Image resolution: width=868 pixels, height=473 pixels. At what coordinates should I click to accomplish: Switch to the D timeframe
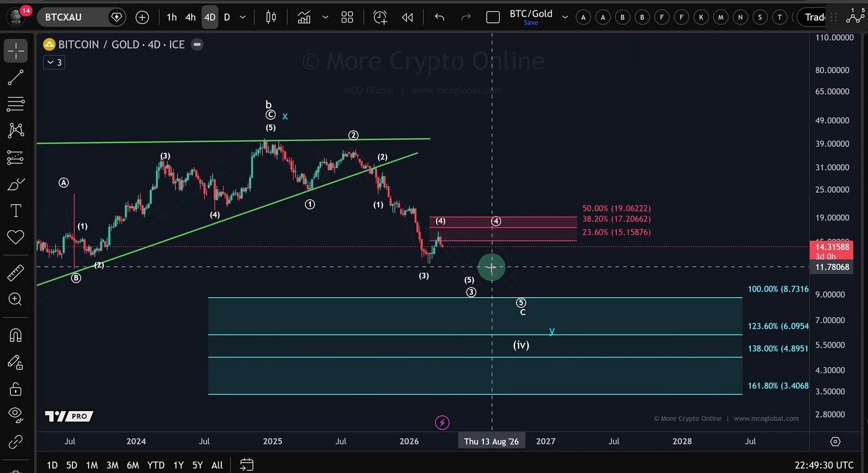click(227, 17)
